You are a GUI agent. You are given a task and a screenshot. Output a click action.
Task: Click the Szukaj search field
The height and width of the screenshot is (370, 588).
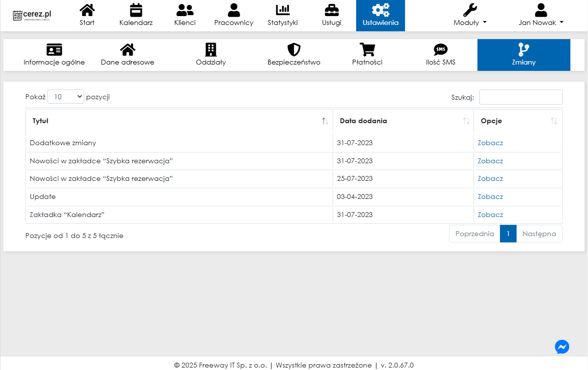[520, 97]
